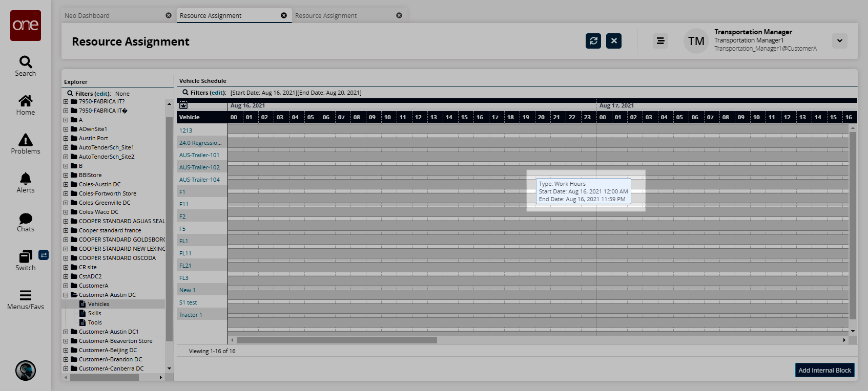
Task: Click the CustomerA folder icon
Action: point(74,286)
